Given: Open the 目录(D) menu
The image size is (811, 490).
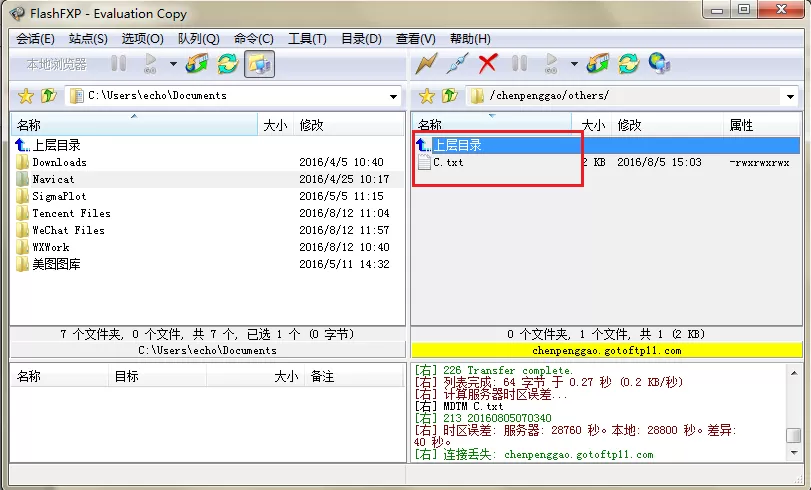Looking at the screenshot, I should coord(361,39).
